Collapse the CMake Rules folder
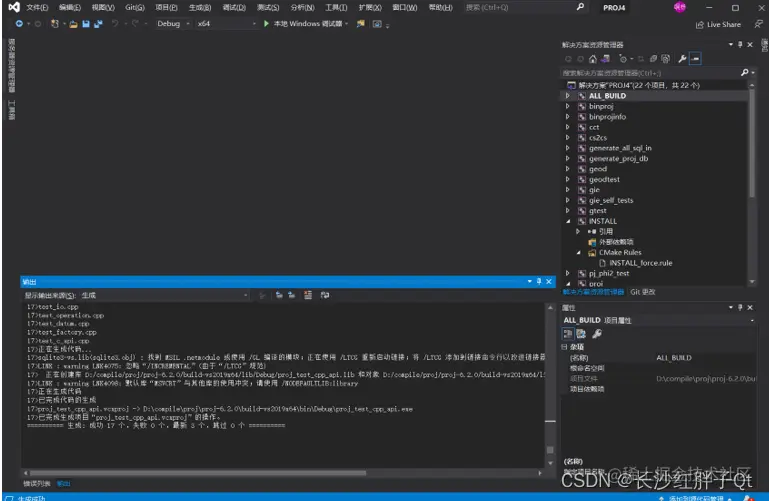The height and width of the screenshot is (501, 769). point(579,252)
